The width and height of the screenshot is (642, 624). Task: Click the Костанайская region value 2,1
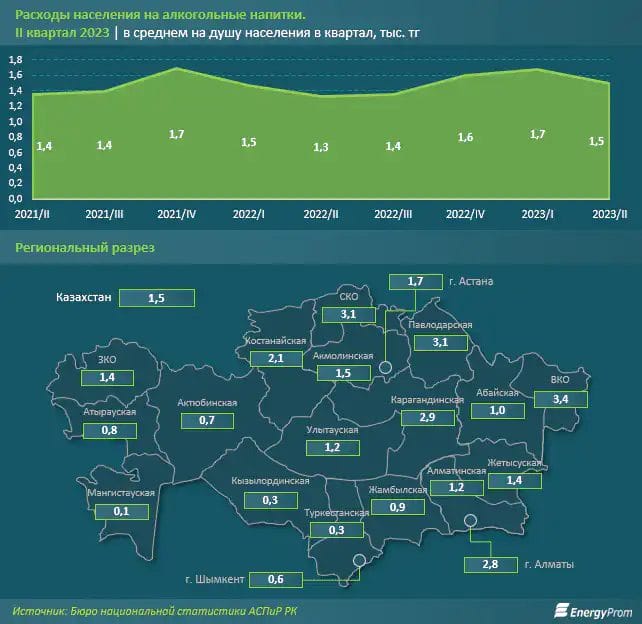pos(275,357)
